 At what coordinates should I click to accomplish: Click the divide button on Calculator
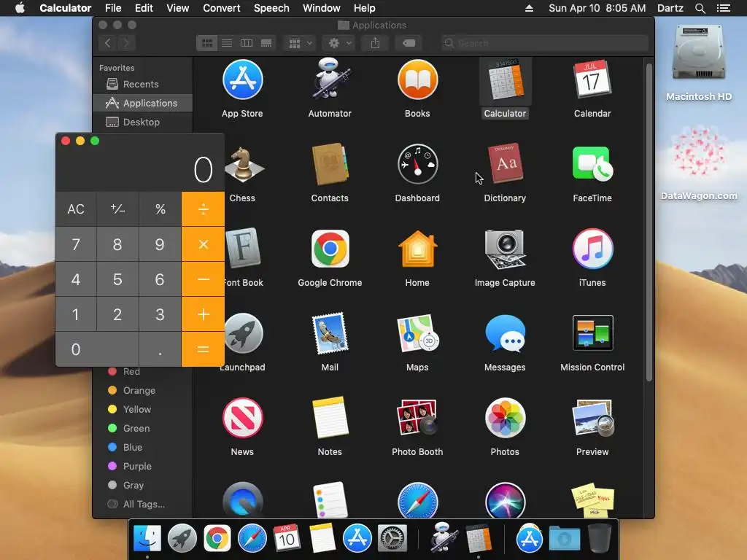203,209
